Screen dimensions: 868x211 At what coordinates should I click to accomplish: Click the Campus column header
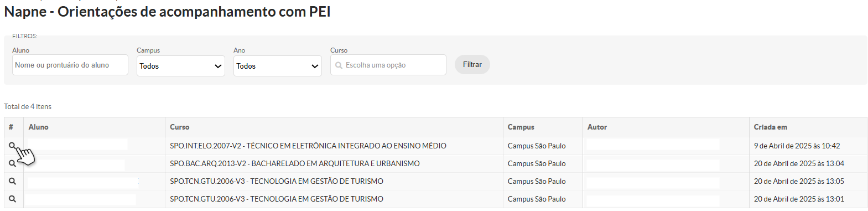[x=521, y=127]
